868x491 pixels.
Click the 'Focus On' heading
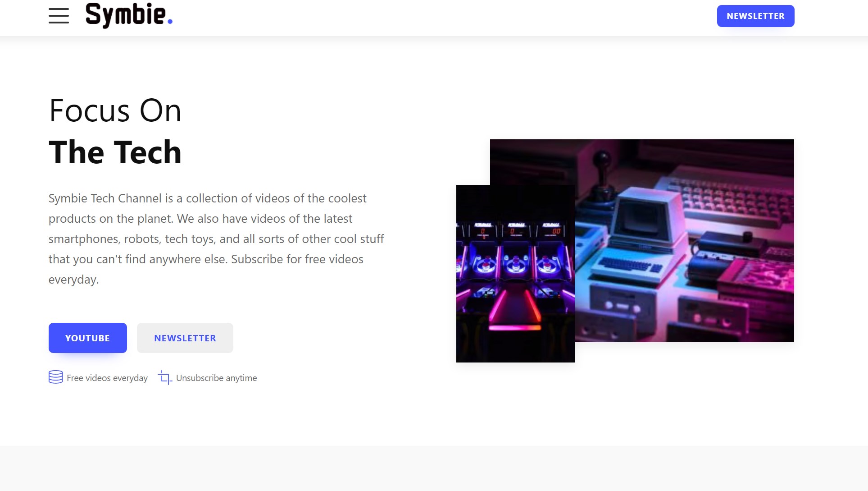point(115,110)
